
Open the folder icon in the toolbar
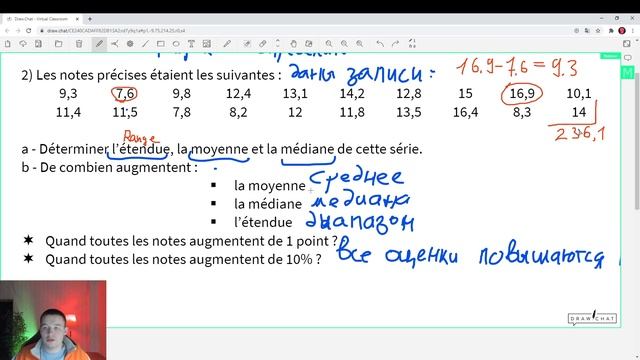pos(59,44)
